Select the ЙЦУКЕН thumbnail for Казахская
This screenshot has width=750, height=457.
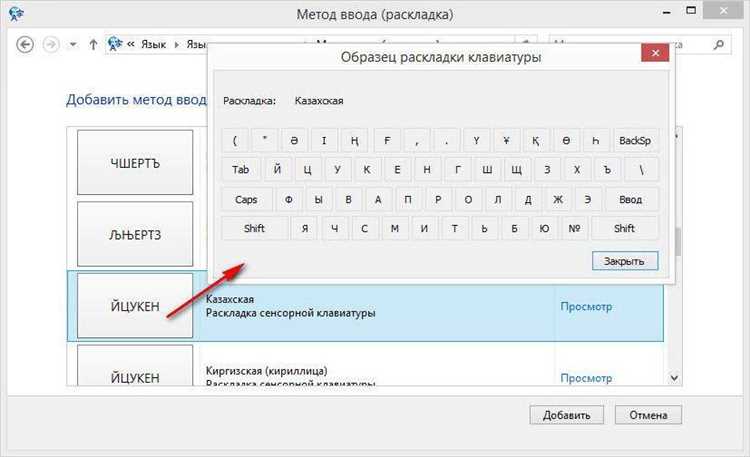(x=135, y=305)
